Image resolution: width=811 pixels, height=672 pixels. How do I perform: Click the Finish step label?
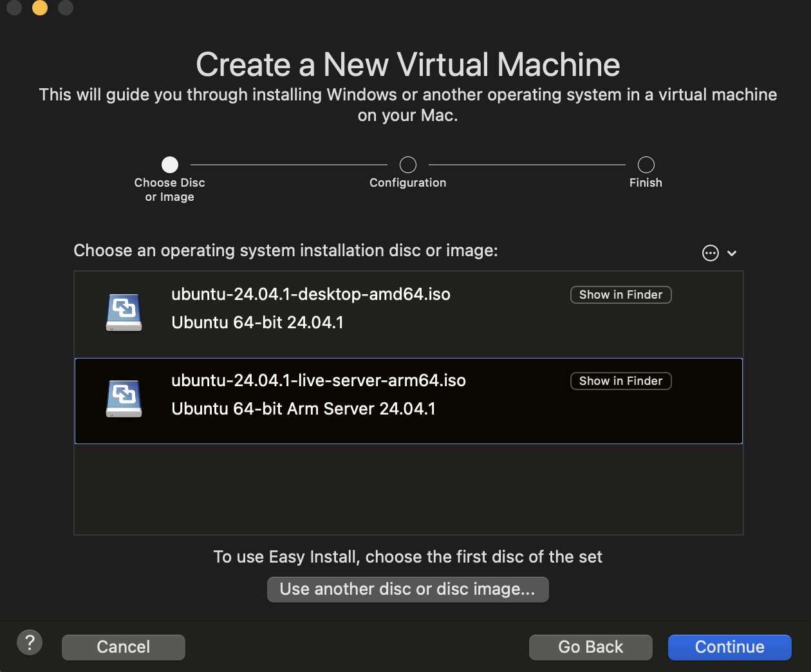coord(646,182)
